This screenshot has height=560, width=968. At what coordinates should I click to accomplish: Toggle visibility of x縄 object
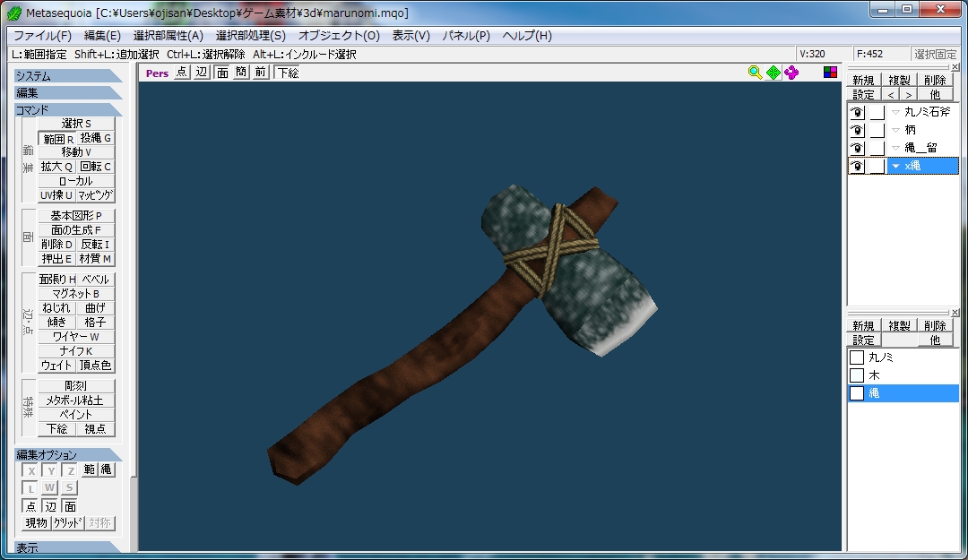click(x=857, y=166)
